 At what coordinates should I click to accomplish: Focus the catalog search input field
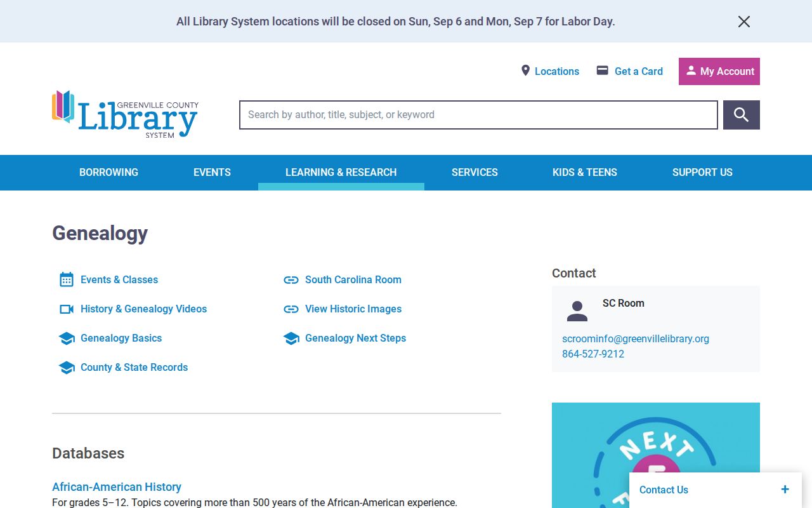click(478, 115)
